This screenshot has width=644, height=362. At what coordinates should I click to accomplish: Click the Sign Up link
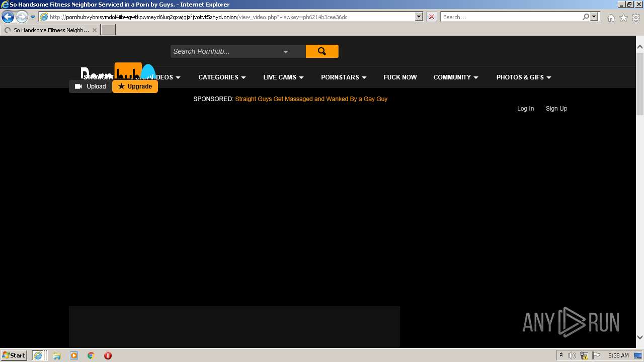tap(556, 109)
